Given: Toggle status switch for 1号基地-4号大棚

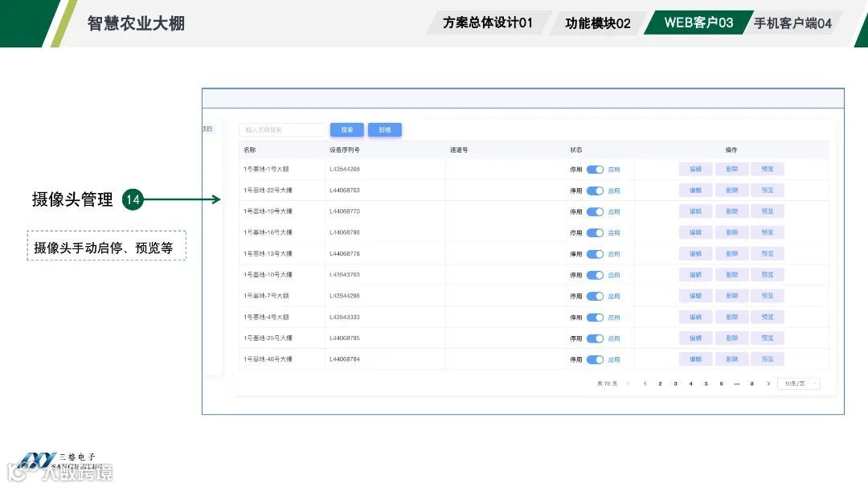Looking at the screenshot, I should point(595,318).
